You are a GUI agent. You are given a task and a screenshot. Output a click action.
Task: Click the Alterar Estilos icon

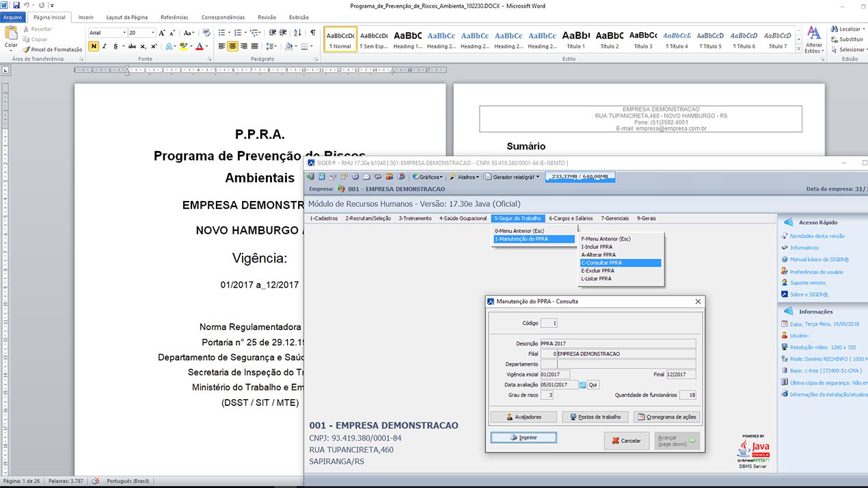813,38
